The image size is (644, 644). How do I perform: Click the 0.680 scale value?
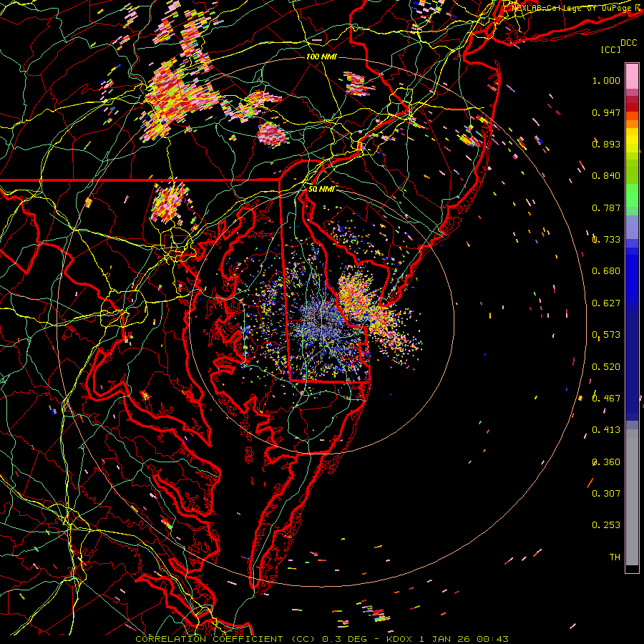coord(606,271)
